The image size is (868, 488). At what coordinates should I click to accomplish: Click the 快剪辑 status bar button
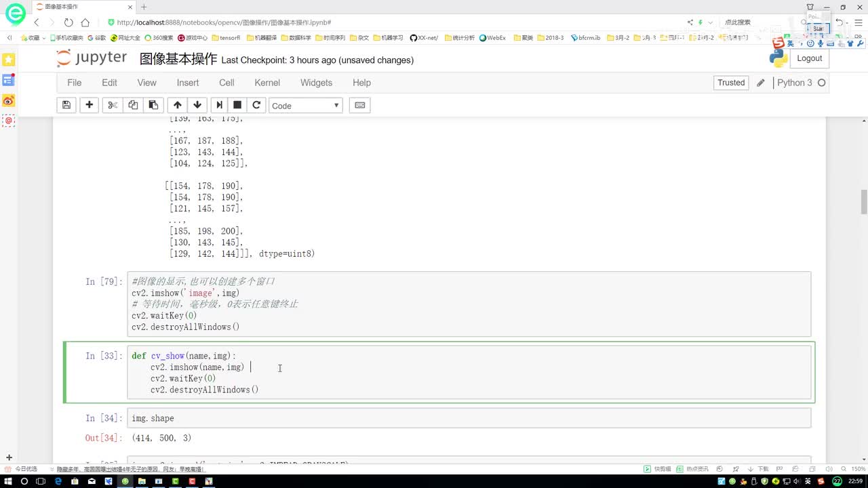pyautogui.click(x=658, y=468)
